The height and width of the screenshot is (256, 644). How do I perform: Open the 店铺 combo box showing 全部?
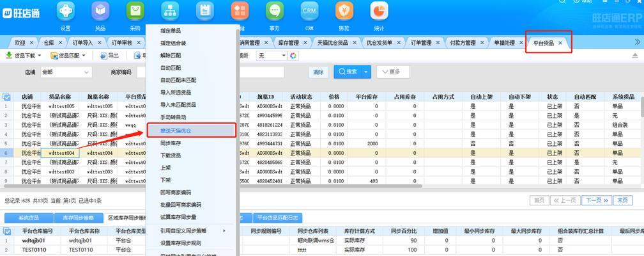point(66,72)
